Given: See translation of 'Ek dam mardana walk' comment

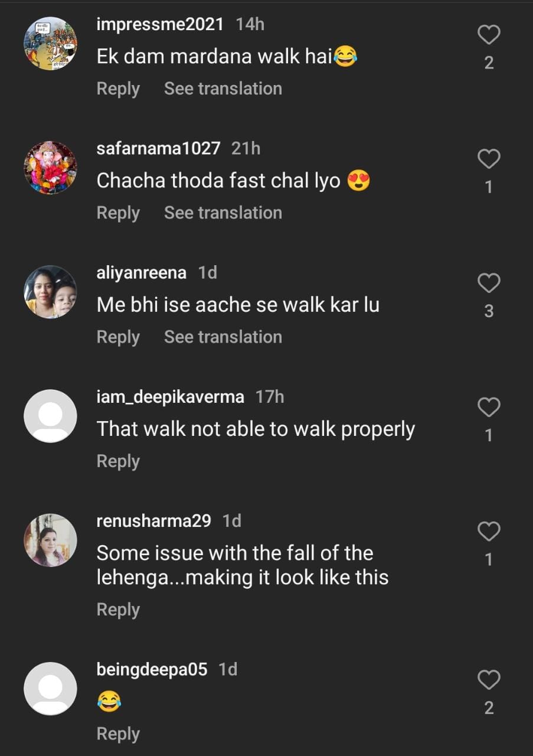Looking at the screenshot, I should coord(223,89).
